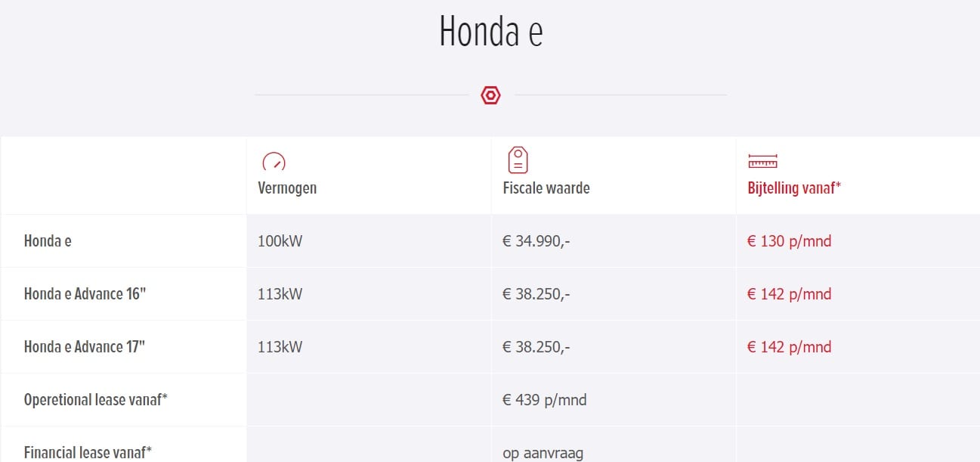Click the Honda e Advance 17" row label
Image resolution: width=980 pixels, height=462 pixels.
pos(85,347)
